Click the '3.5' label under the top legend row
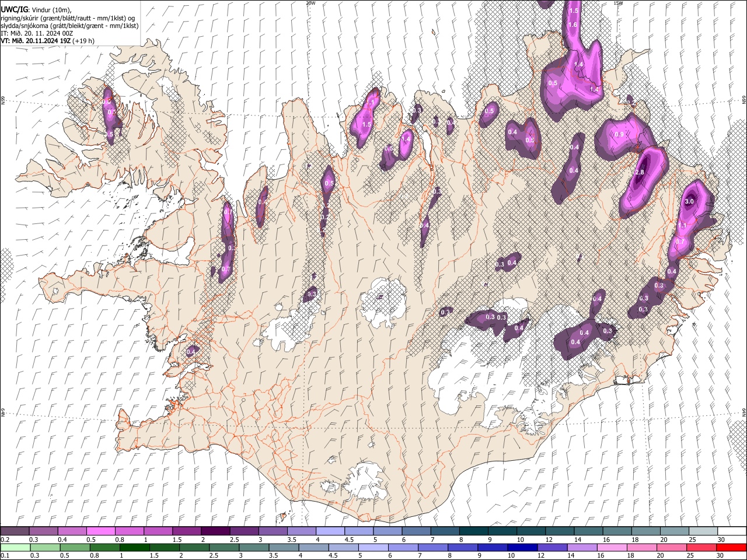 [x=291, y=540]
